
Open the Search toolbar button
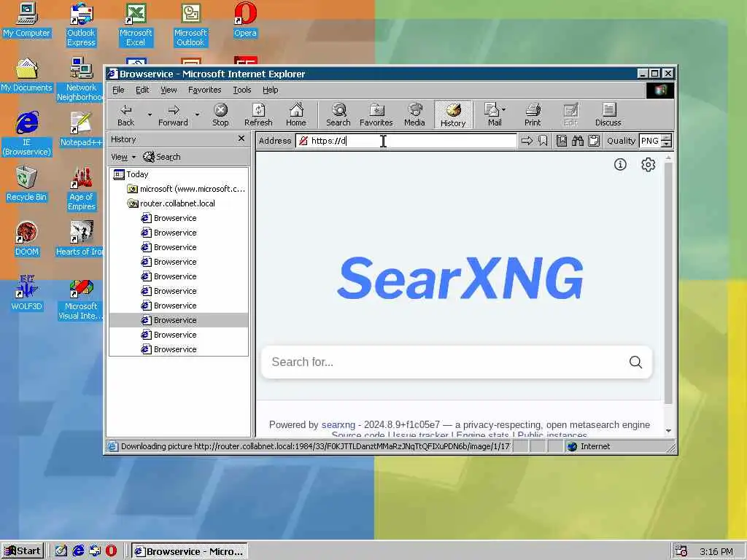338,114
